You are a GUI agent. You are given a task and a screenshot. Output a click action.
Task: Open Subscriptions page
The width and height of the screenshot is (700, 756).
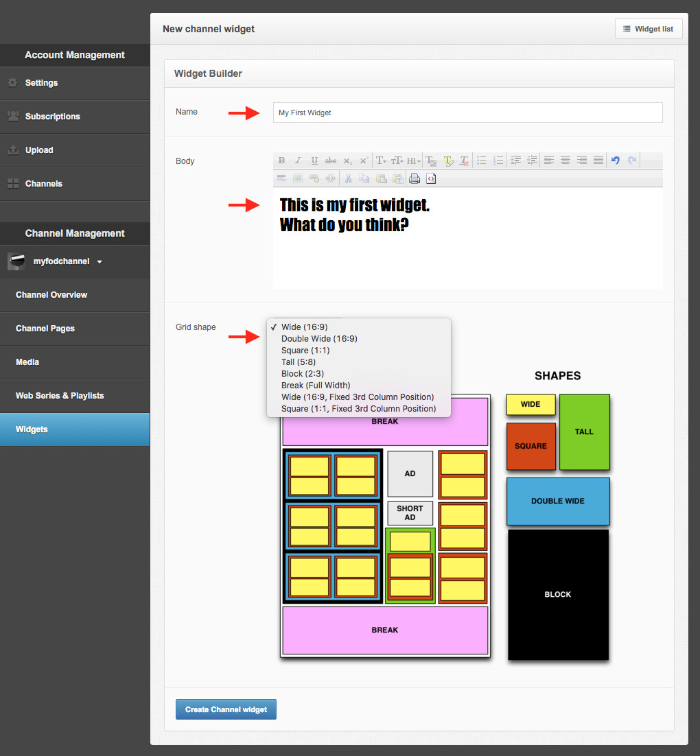click(75, 117)
